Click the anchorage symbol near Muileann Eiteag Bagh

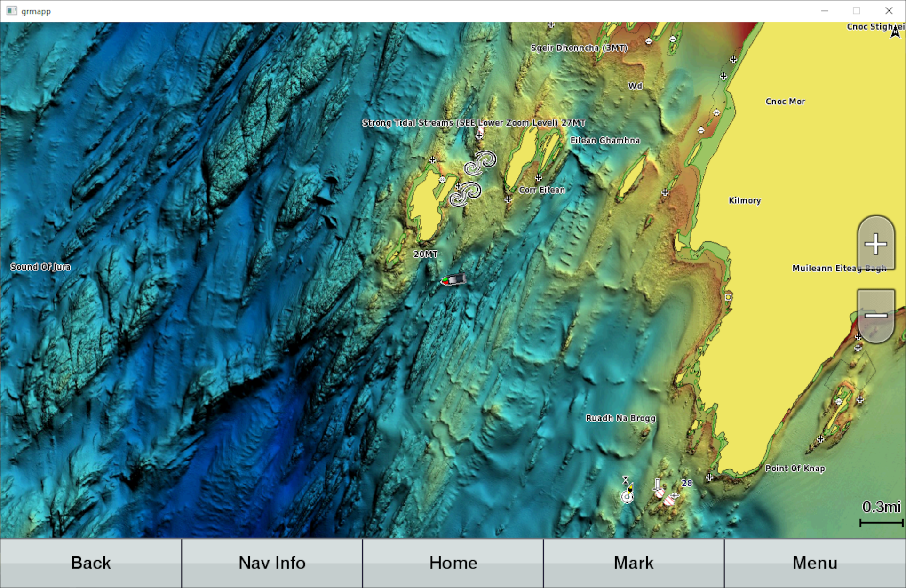pos(728,297)
